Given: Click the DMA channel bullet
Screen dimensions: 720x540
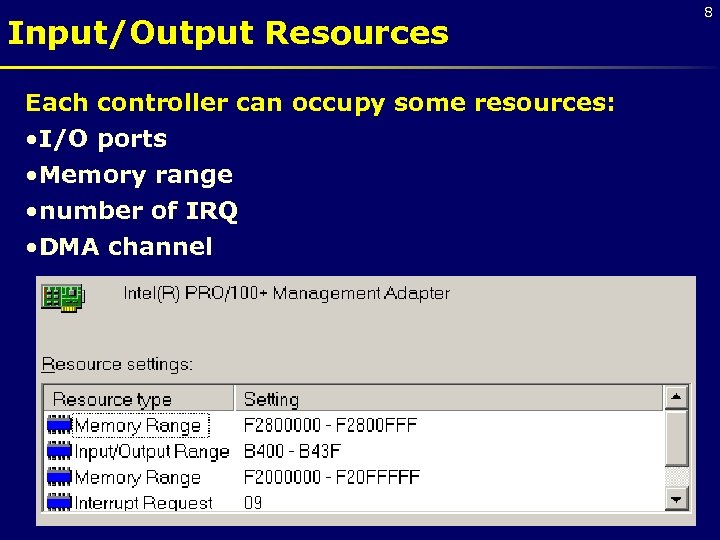Looking at the screenshot, I should coord(119,247).
